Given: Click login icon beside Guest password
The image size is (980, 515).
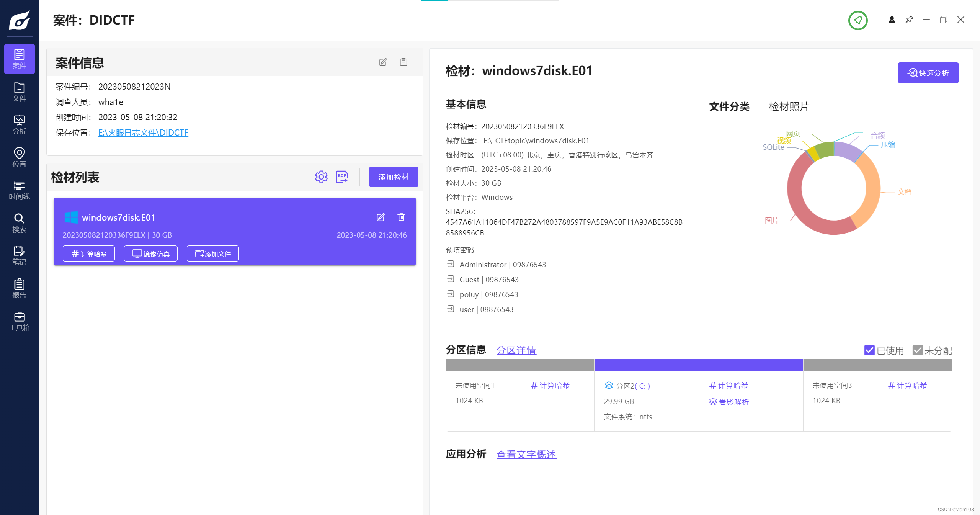Looking at the screenshot, I should click(451, 279).
